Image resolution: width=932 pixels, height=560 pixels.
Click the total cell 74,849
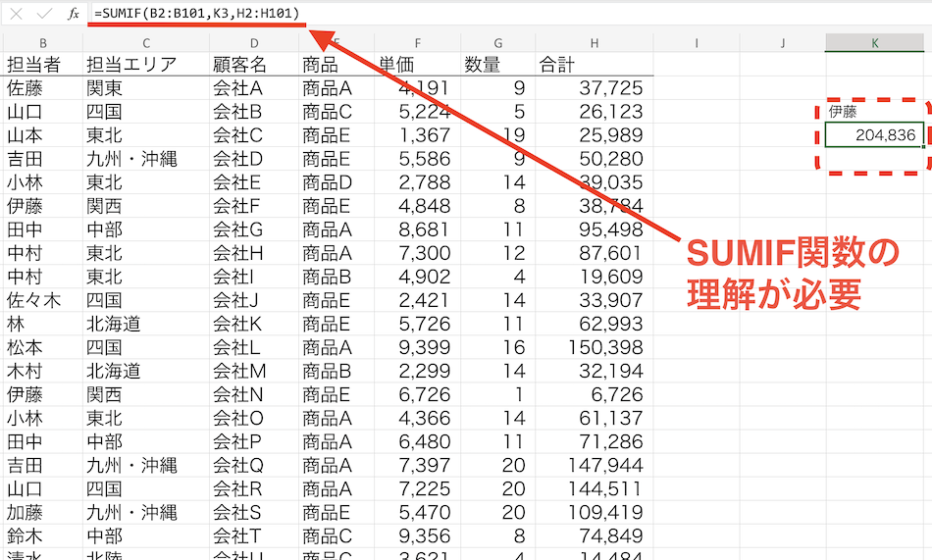595,536
